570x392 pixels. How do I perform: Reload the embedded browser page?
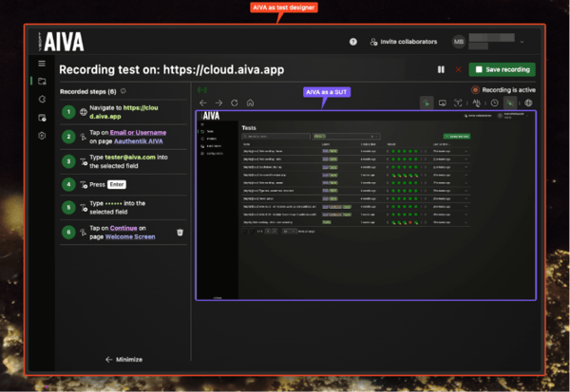[x=234, y=103]
